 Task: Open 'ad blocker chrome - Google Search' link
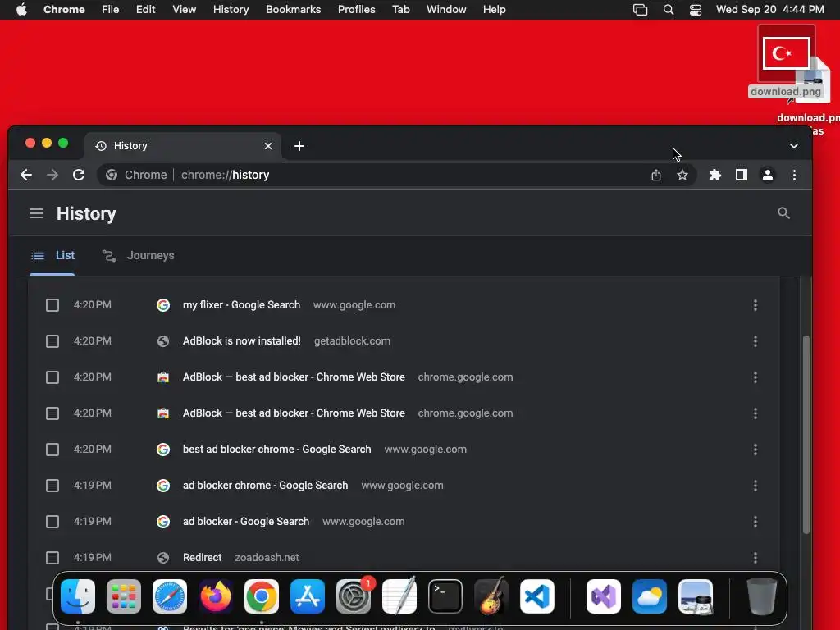point(265,486)
